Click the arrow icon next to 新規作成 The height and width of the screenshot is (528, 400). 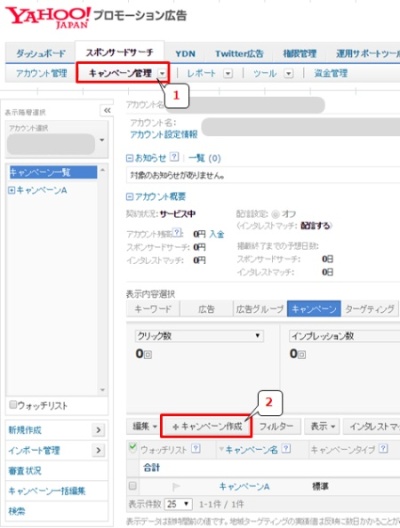98,430
